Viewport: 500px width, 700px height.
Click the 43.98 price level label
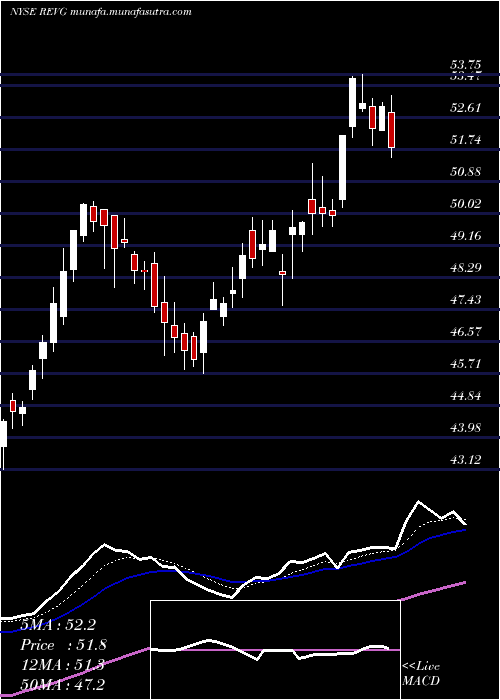(467, 428)
